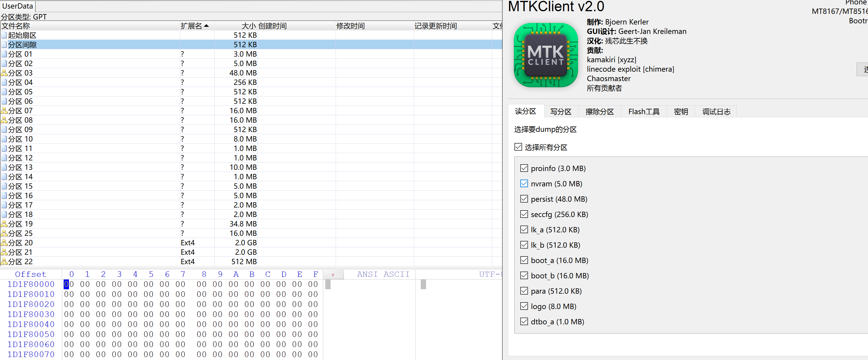This screenshot has width=868, height=360.
Task: Click the file icon next to 分区 02
Action: [4, 63]
